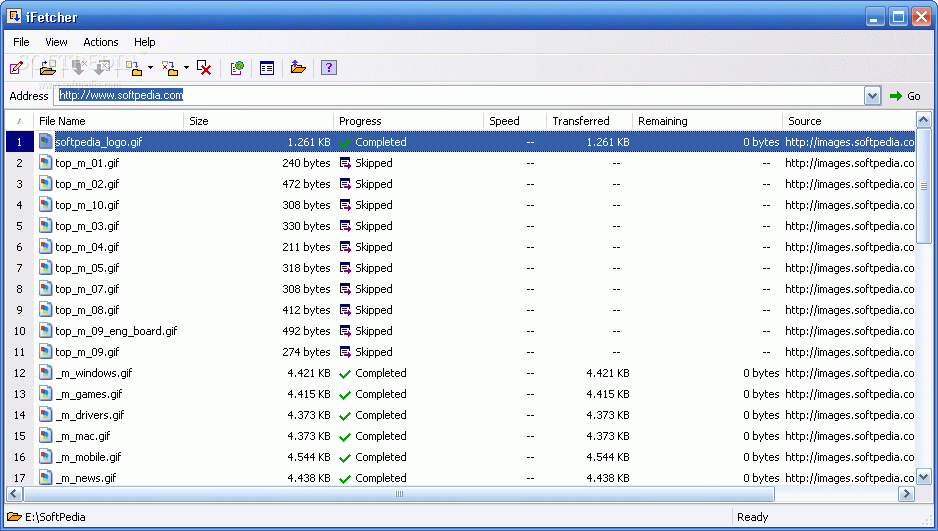Click the move-to-folder icon with red X
Image resolution: width=938 pixels, height=531 pixels.
point(170,68)
